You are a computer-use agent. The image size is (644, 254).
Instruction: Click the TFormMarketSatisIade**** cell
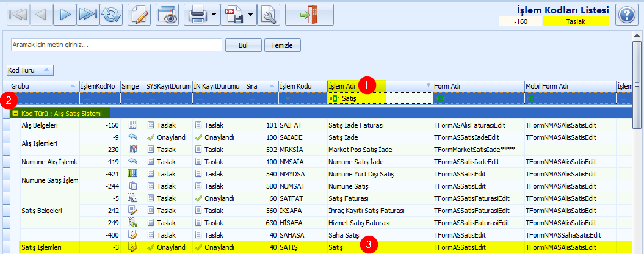[479, 149]
